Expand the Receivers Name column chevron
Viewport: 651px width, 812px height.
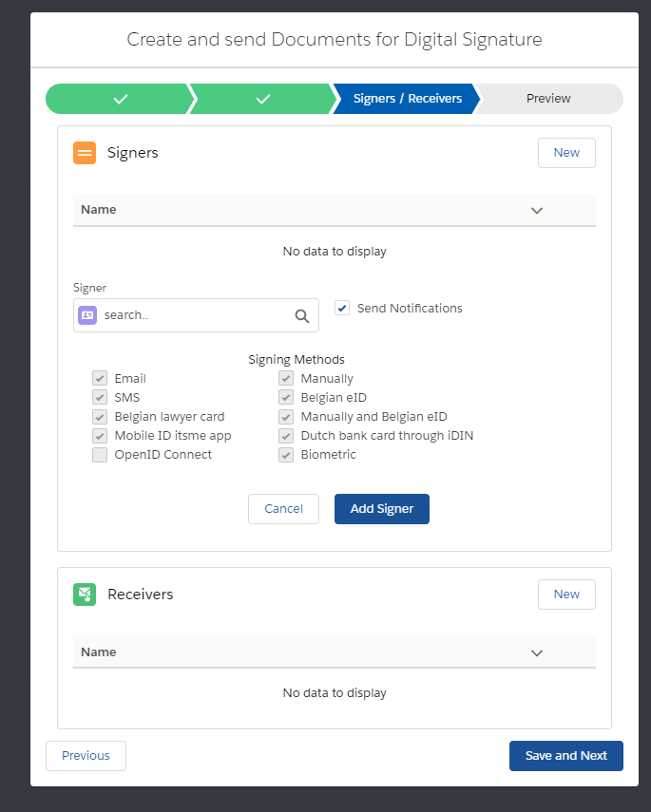pos(537,652)
